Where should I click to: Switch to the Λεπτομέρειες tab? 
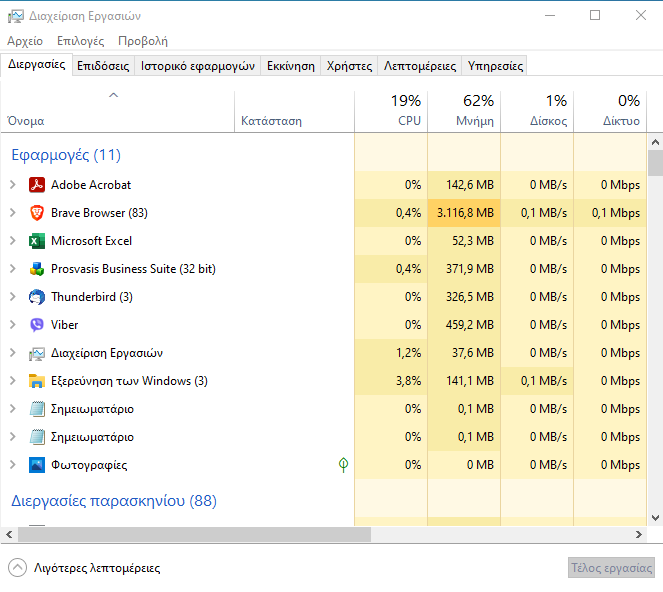(419, 66)
